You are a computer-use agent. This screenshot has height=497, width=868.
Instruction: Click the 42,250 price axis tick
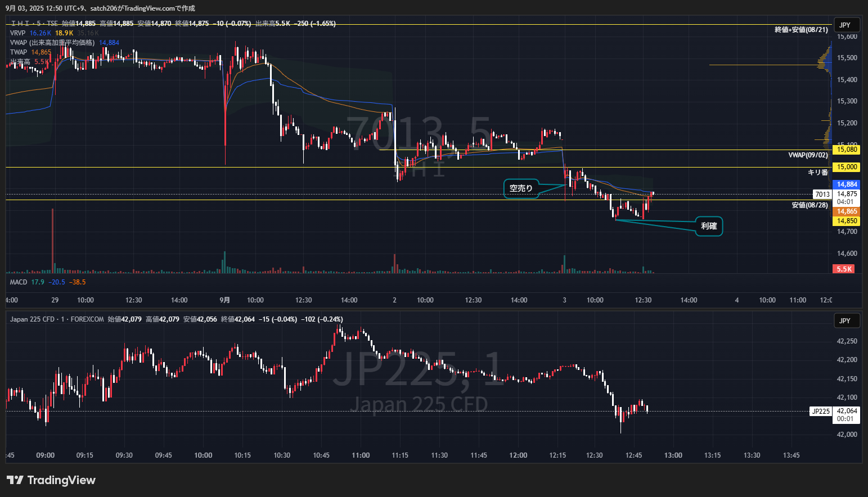point(847,341)
